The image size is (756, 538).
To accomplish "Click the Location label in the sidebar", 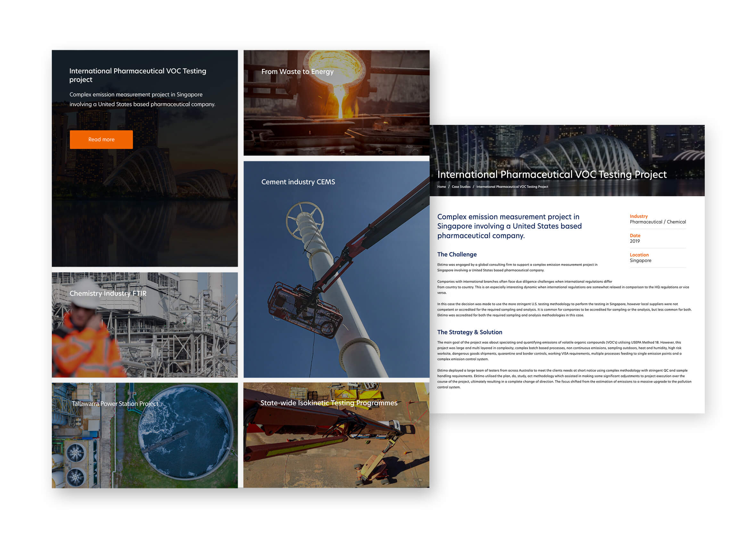I will [639, 255].
